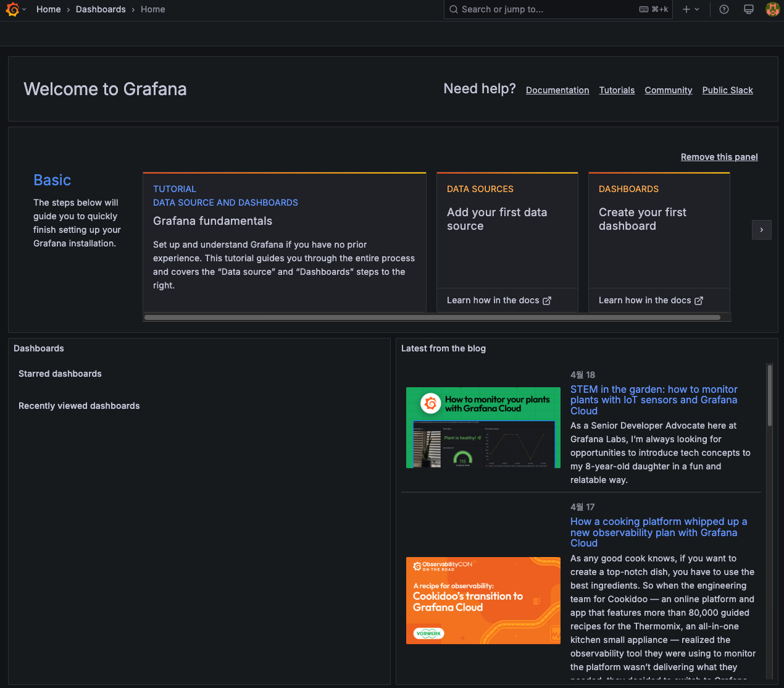The height and width of the screenshot is (688, 784).
Task: Show next setup cards with right chevron
Action: (x=762, y=230)
